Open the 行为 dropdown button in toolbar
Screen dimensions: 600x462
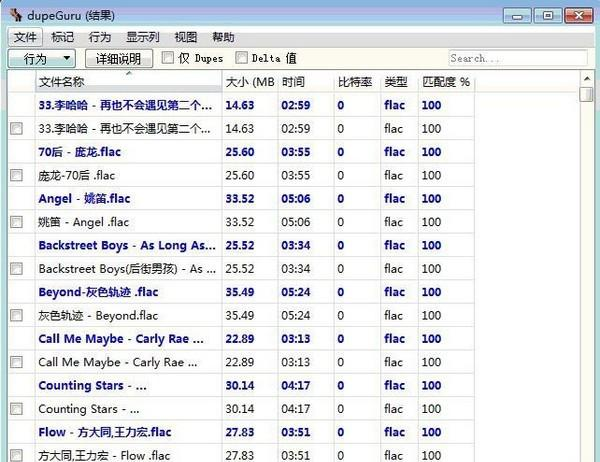[42, 59]
